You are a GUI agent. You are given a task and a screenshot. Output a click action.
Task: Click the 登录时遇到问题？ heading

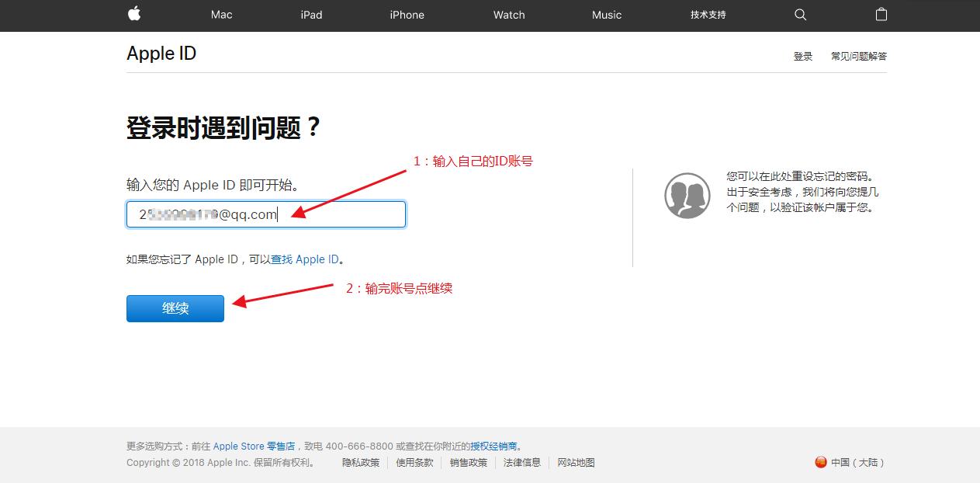pos(223,127)
